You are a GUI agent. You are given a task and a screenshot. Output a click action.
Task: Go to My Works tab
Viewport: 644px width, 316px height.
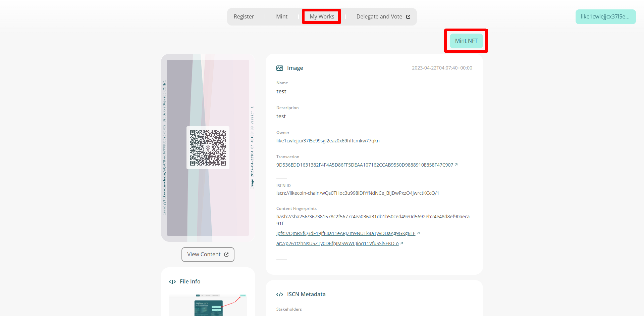click(322, 17)
